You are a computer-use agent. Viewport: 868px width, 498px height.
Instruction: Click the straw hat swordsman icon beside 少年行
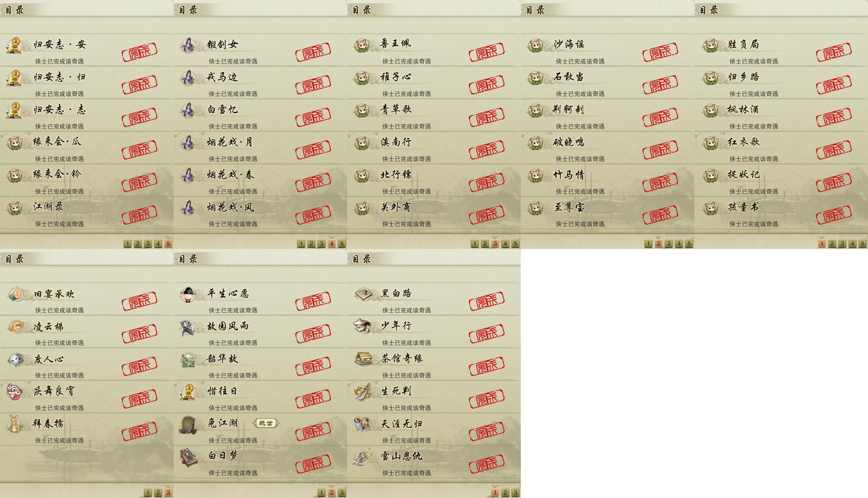click(x=362, y=326)
